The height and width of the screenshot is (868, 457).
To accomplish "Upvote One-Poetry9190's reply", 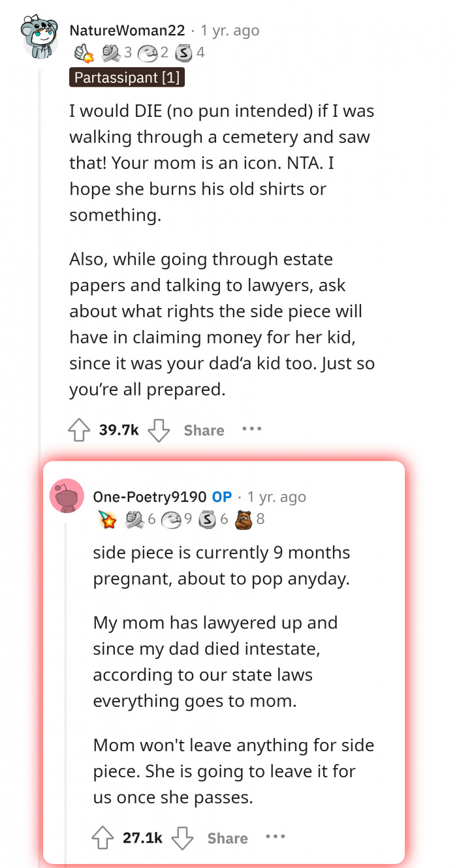I will pos(102,838).
